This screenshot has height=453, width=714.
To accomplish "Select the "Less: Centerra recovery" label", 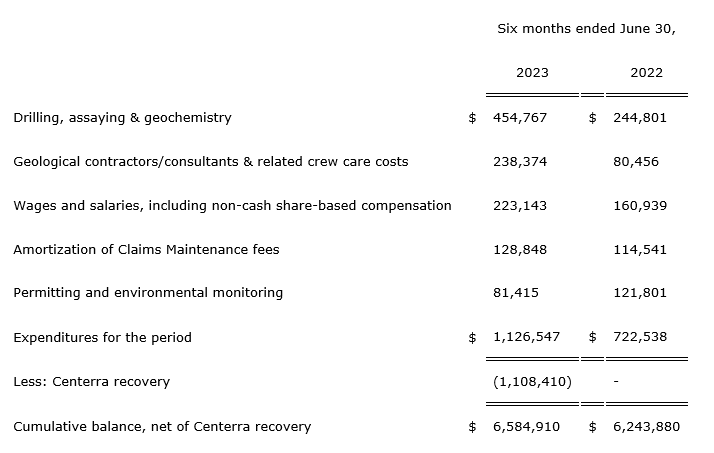I will 91,381.
